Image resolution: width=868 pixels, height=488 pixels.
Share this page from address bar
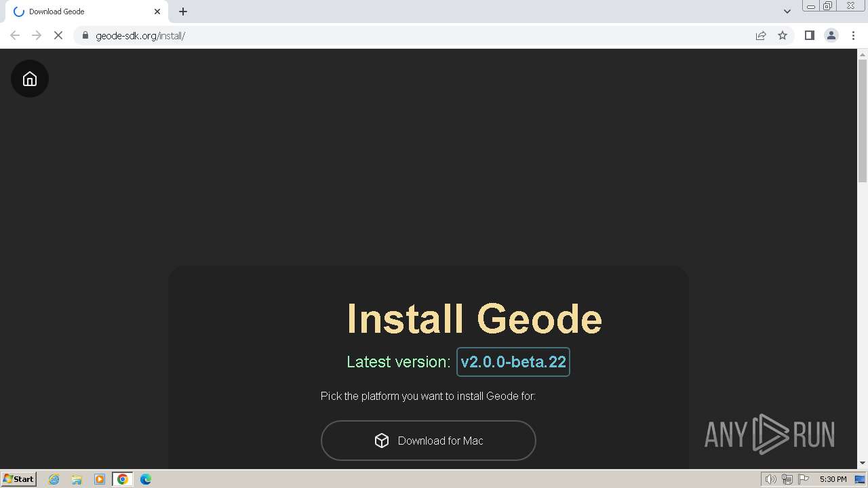761,35
